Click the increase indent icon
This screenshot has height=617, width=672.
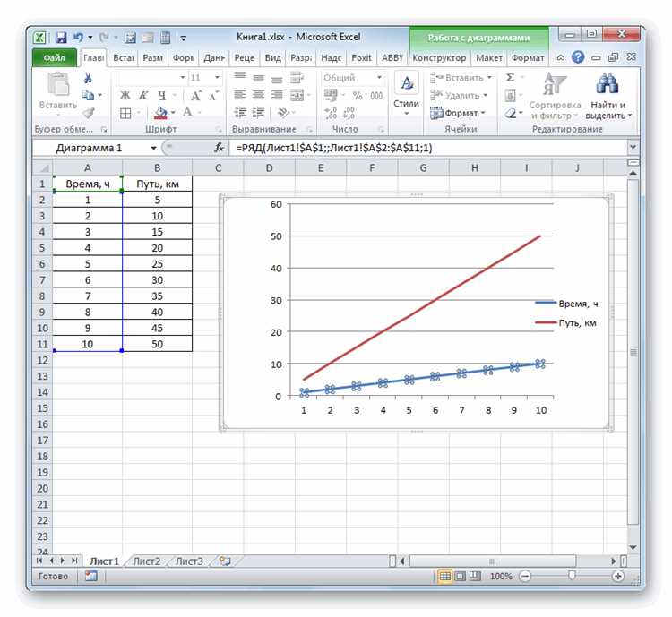pyautogui.click(x=258, y=113)
